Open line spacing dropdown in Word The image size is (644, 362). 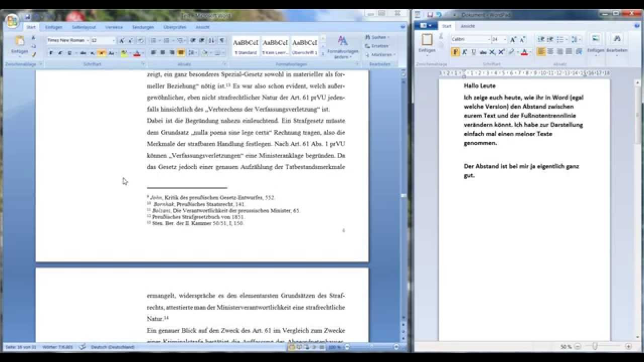[x=192, y=53]
